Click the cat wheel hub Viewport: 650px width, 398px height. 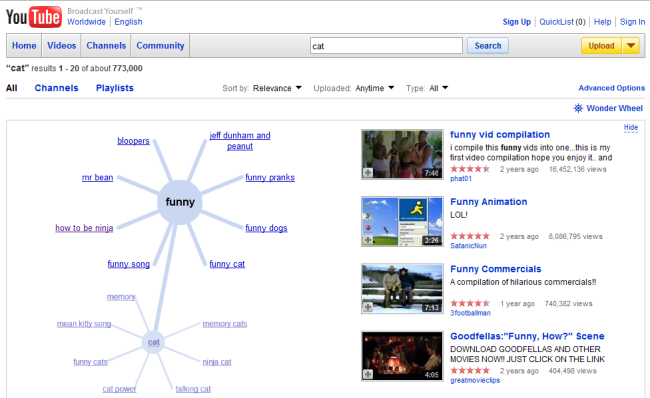tap(153, 342)
